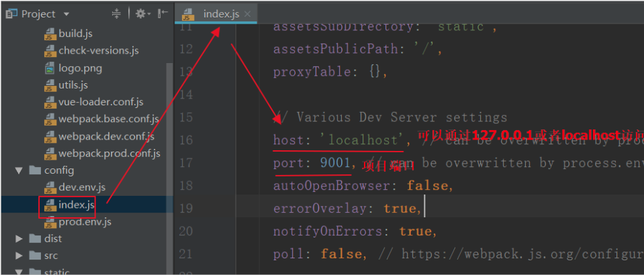Click line number 19 in gutter
The image size is (644, 275).
pos(186,209)
